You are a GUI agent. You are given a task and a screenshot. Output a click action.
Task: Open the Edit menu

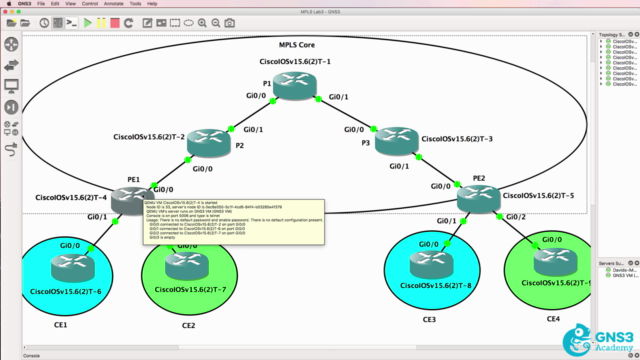[x=55, y=4]
